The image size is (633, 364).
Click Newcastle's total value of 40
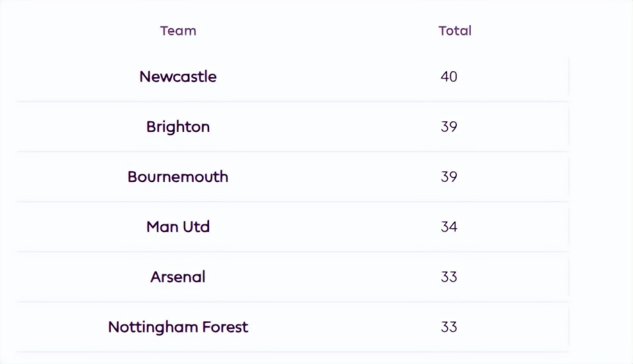pos(449,76)
